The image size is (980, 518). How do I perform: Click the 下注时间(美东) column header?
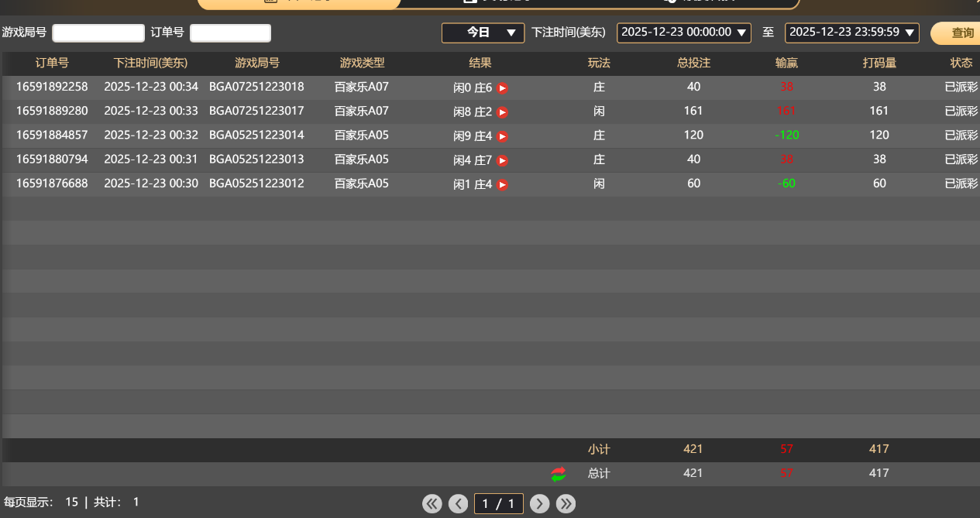pos(150,63)
